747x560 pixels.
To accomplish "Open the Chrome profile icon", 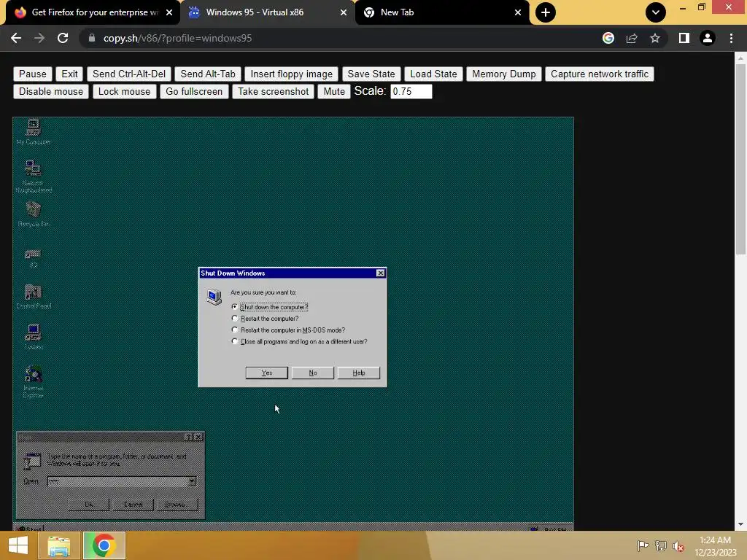I will [x=708, y=38].
